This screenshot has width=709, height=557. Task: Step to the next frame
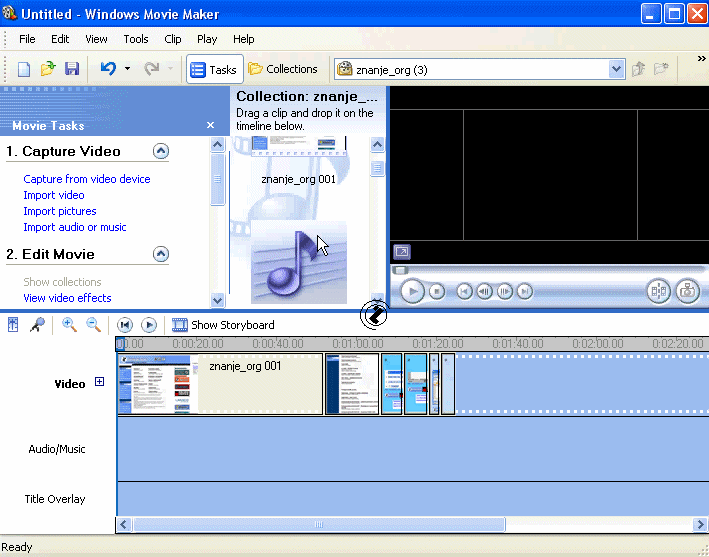(x=505, y=292)
